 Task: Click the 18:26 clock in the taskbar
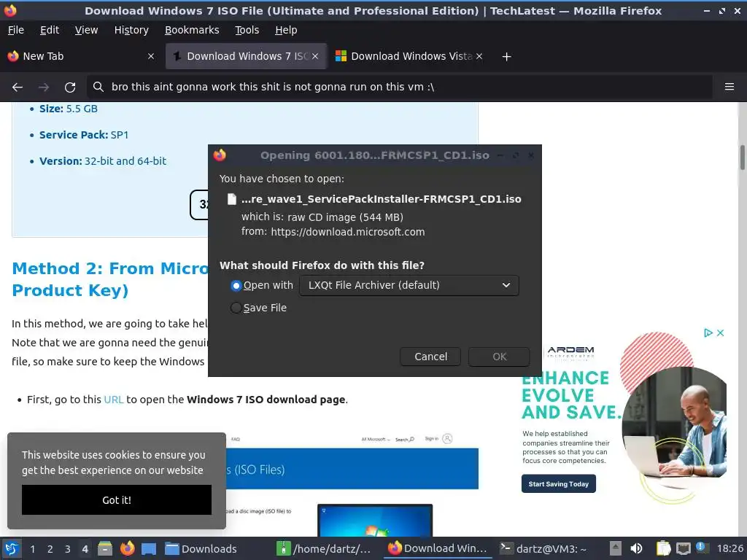pyautogui.click(x=729, y=548)
